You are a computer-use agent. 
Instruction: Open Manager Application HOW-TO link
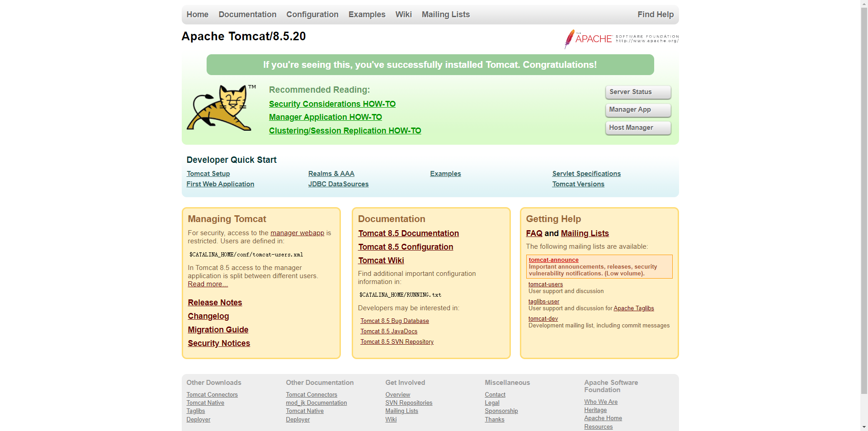(325, 117)
